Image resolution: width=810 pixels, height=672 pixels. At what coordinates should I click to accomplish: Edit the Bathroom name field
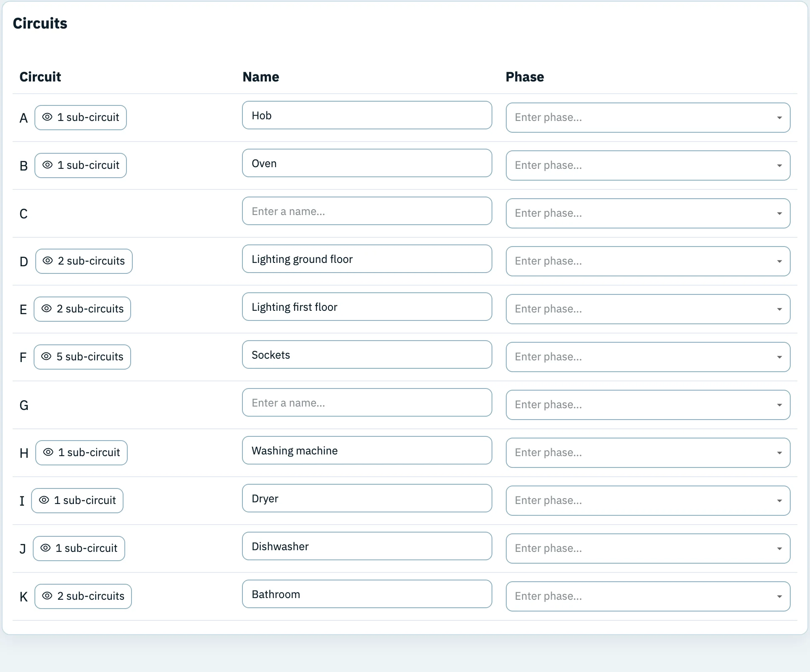[367, 594]
